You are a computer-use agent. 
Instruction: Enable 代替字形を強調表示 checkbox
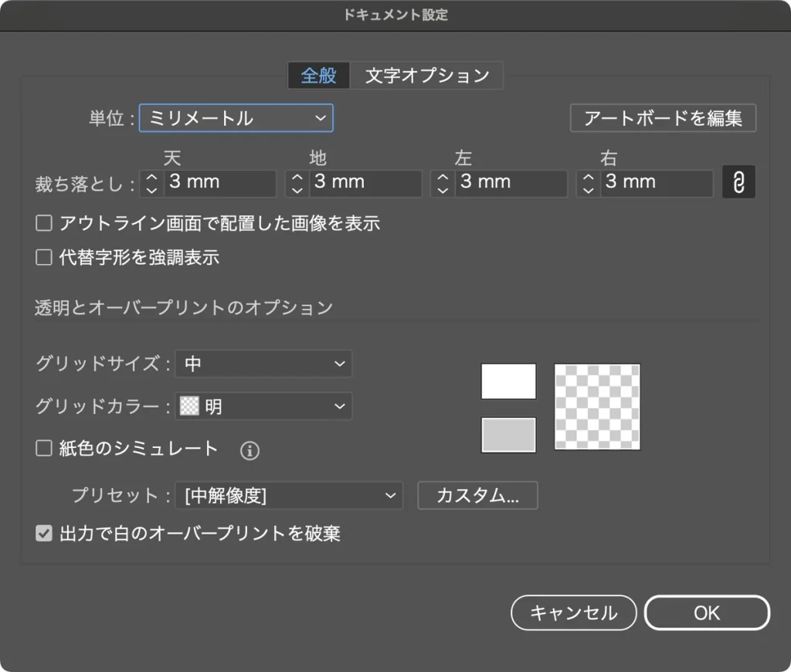click(44, 257)
